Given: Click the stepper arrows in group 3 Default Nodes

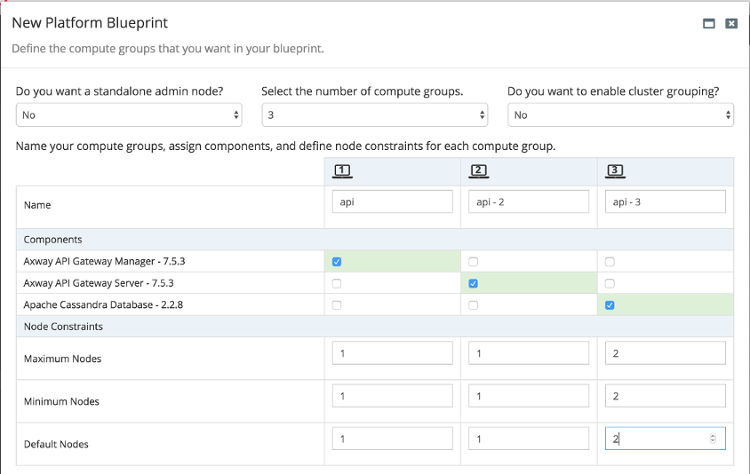Looking at the screenshot, I should (x=713, y=439).
